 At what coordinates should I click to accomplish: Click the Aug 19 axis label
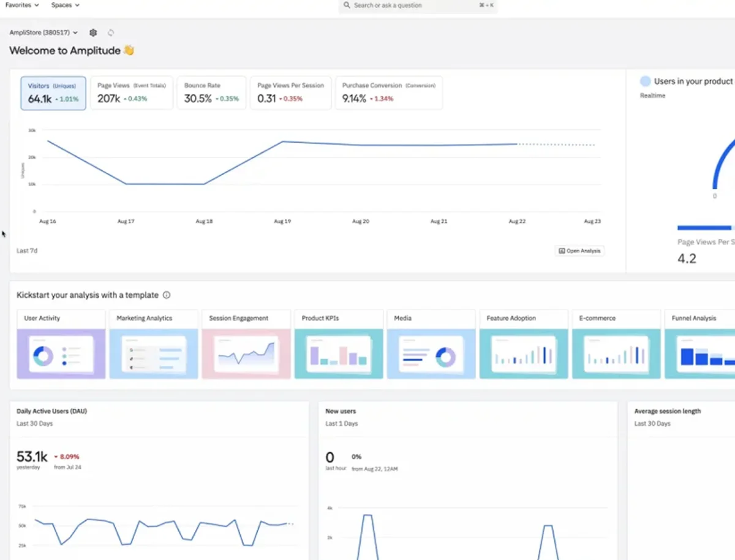282,221
